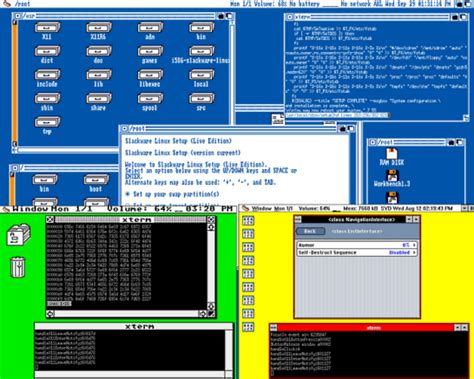
Task: Open the X11R6 drawer icon
Action: [x=99, y=28]
